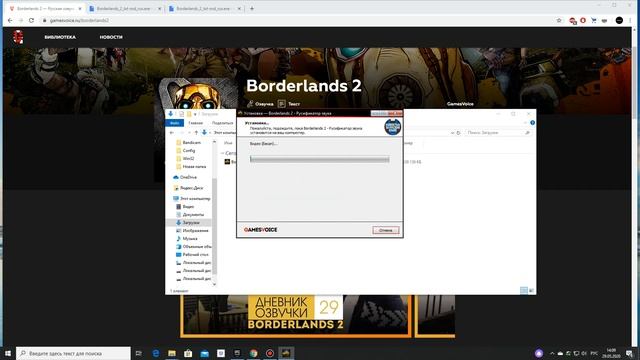Open the Дневник озвучки 29 video thumbnail

[x=296, y=316]
